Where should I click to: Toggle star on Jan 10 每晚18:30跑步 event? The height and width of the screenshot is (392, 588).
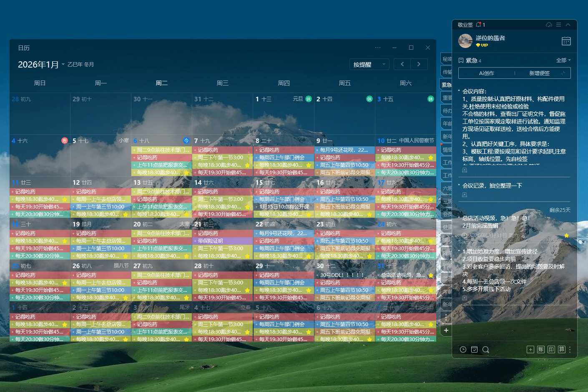click(431, 158)
